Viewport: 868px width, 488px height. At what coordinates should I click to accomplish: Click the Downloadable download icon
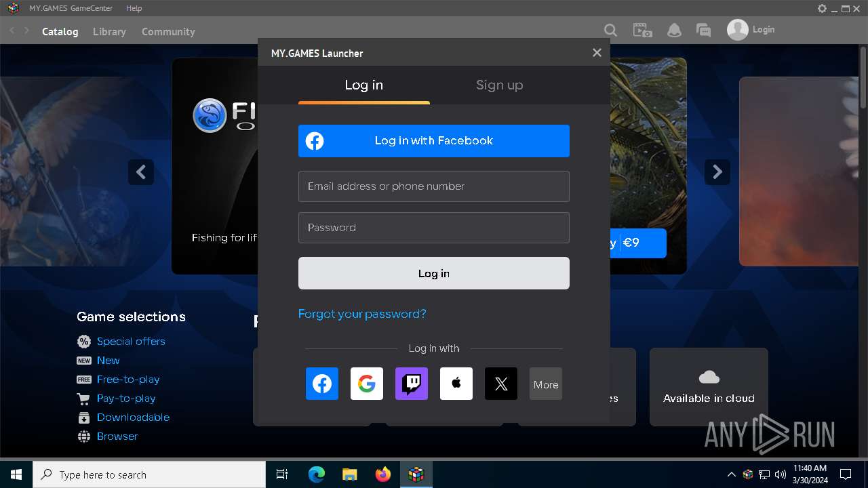[84, 418]
